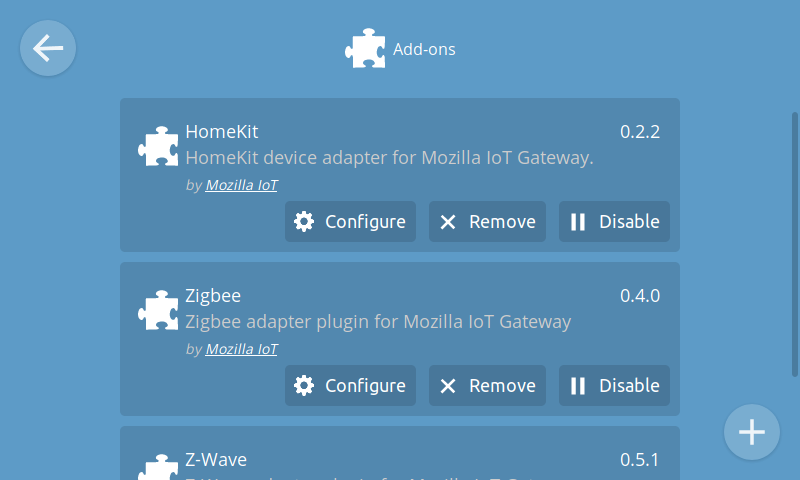The width and height of the screenshot is (800, 480).
Task: Click the HomeKit description text
Action: [x=390, y=158]
